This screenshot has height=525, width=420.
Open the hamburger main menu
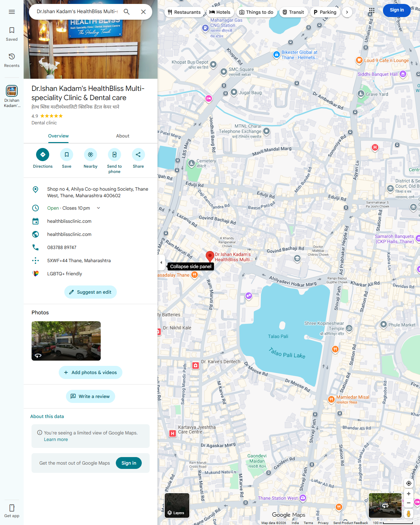point(12,12)
